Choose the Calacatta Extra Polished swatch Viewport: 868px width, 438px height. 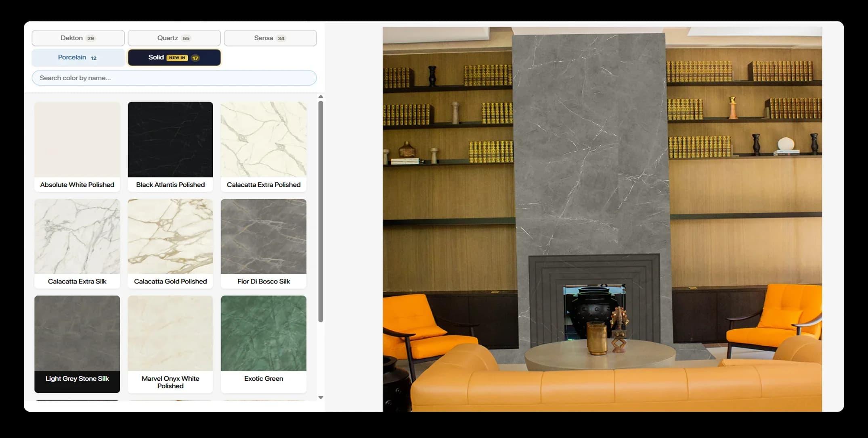click(264, 146)
